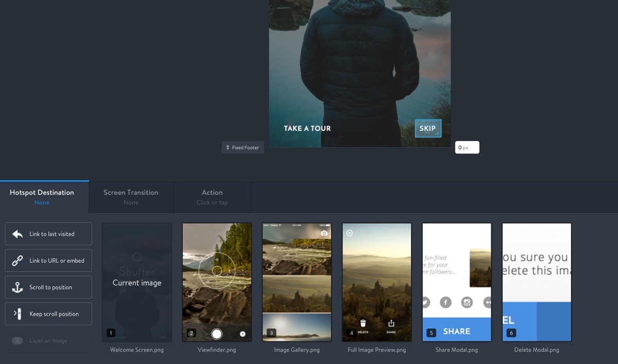Click the trash Delete icon in Full Image Preview
This screenshot has height=364, width=618.
[363, 324]
